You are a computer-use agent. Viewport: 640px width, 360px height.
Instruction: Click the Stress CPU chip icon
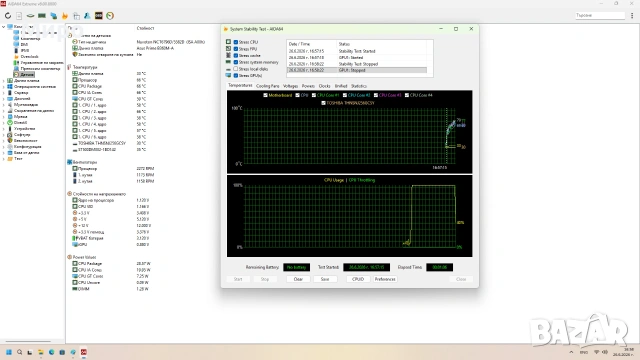click(228, 42)
